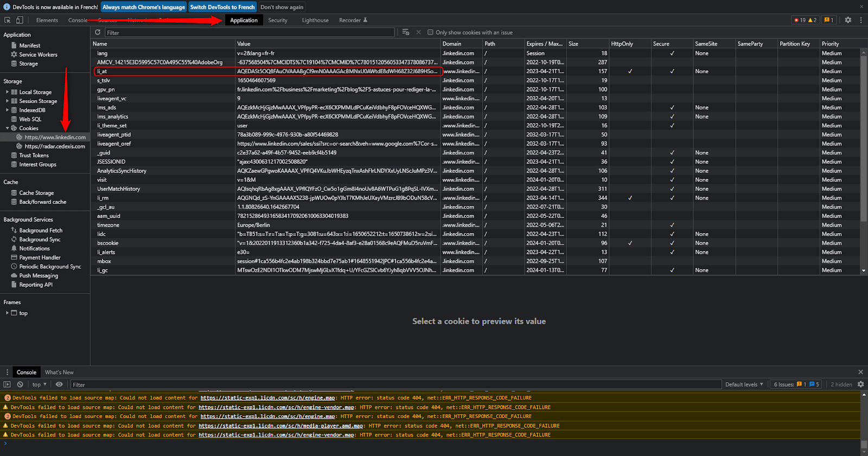Expand the Local Storage tree
Screen dimensions: 868x456
click(x=7, y=92)
